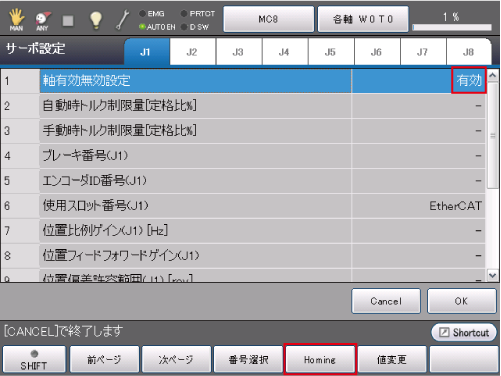This screenshot has width=501, height=376.
Task: Click the gray stop square icon
Action: pyautogui.click(x=68, y=21)
